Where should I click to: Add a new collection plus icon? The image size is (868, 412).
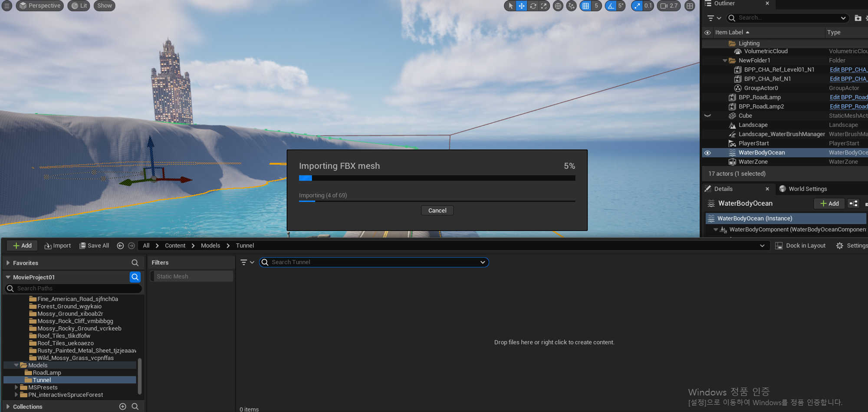(123, 407)
